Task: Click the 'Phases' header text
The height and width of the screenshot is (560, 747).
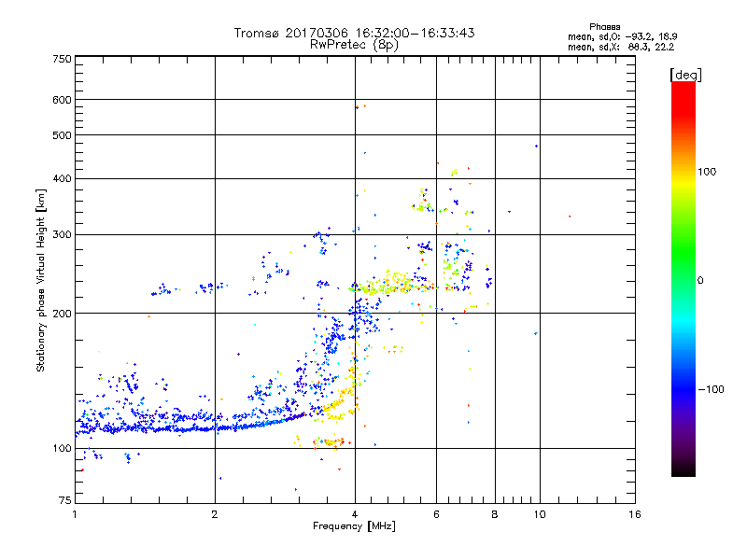Action: coord(604,27)
